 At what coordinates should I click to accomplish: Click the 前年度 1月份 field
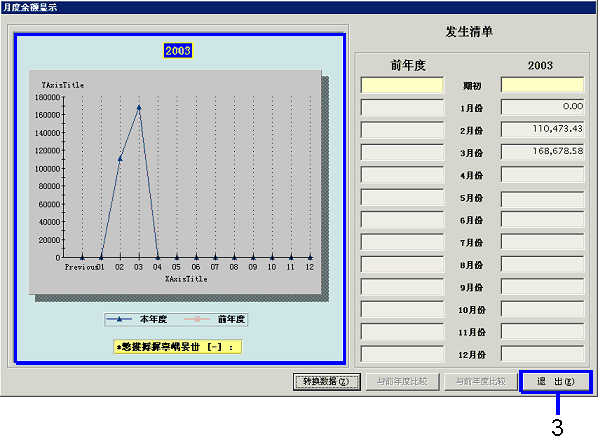click(x=402, y=107)
